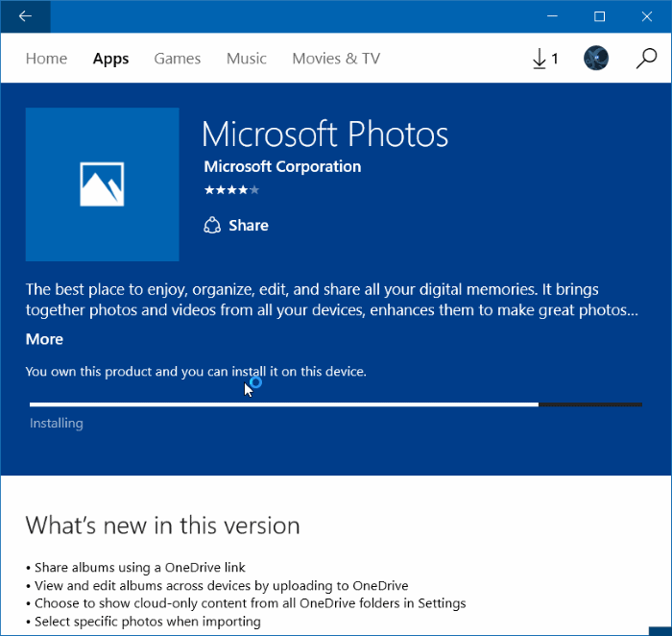This screenshot has height=636, width=672.
Task: Click the installation progress bar
Action: click(x=336, y=404)
